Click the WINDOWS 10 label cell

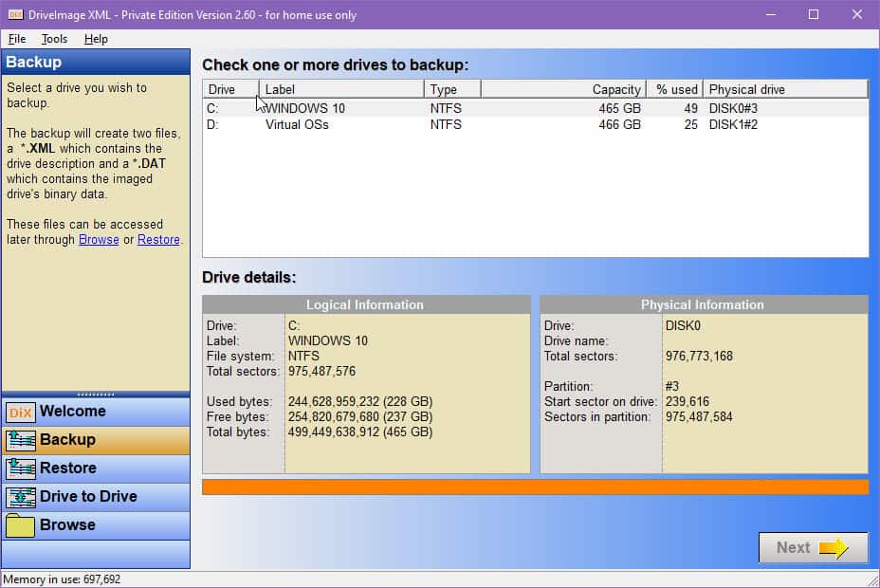pos(305,108)
